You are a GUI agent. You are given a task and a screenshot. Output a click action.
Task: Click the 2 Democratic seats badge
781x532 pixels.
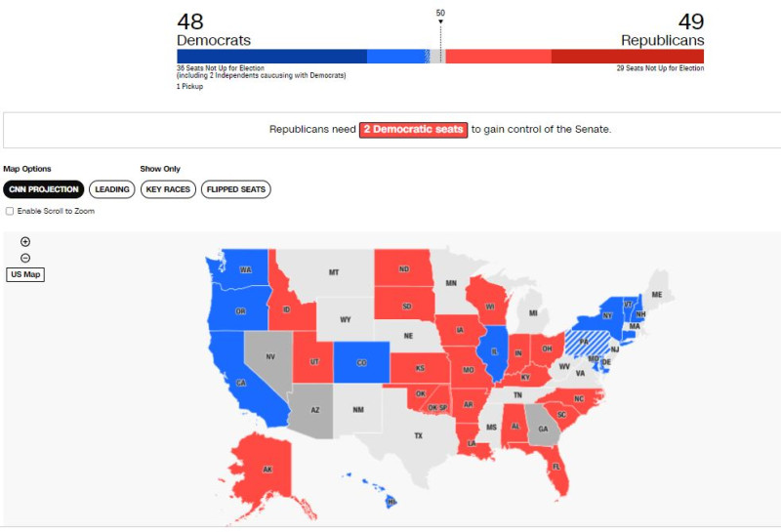pos(414,129)
